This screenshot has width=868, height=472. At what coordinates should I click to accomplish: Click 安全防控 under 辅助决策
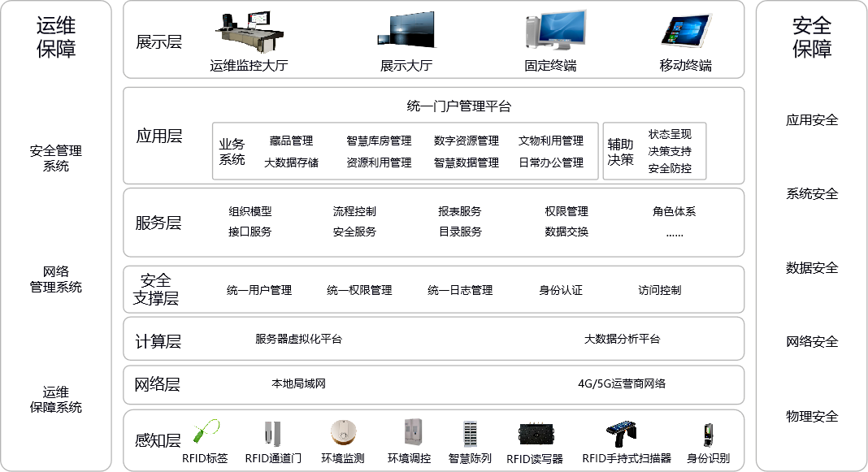point(670,168)
